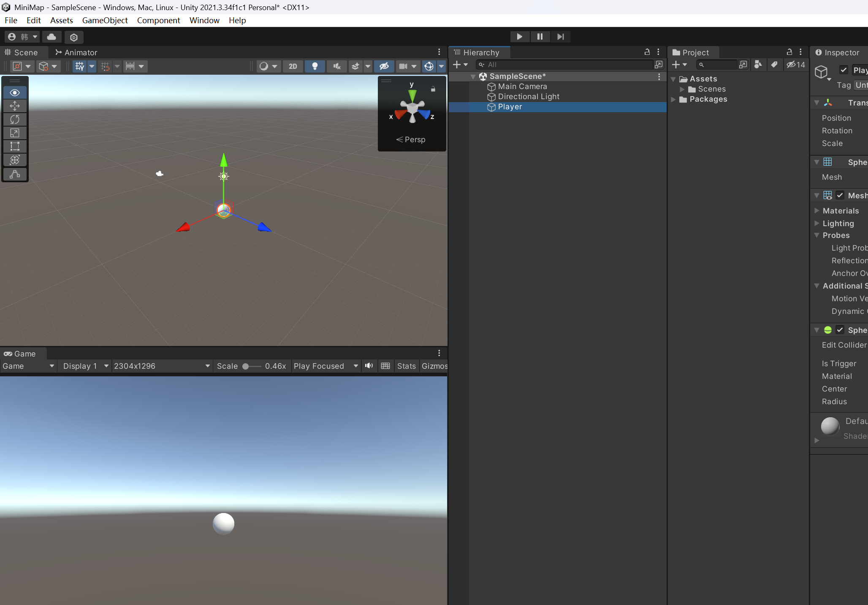Image resolution: width=868 pixels, height=605 pixels.
Task: Toggle 2D view mode
Action: coord(293,66)
